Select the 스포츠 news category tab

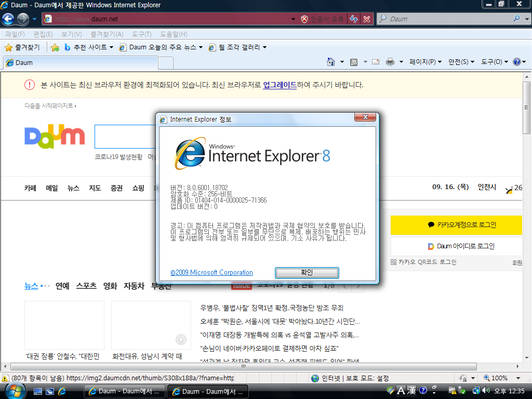(86, 286)
